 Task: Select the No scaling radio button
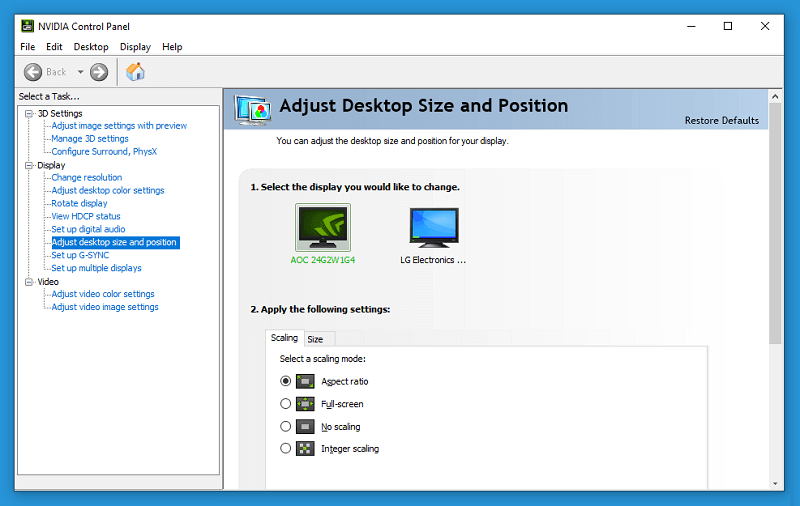(x=286, y=426)
